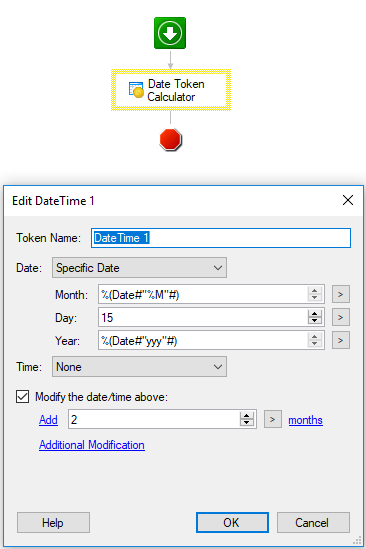The height and width of the screenshot is (549, 366).
Task: Click the months unit link
Action: [305, 420]
